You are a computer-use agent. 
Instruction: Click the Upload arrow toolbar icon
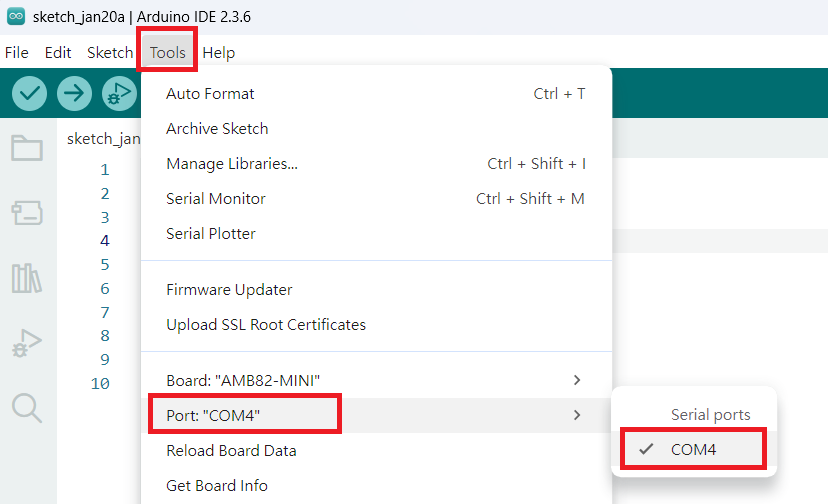coord(74,94)
